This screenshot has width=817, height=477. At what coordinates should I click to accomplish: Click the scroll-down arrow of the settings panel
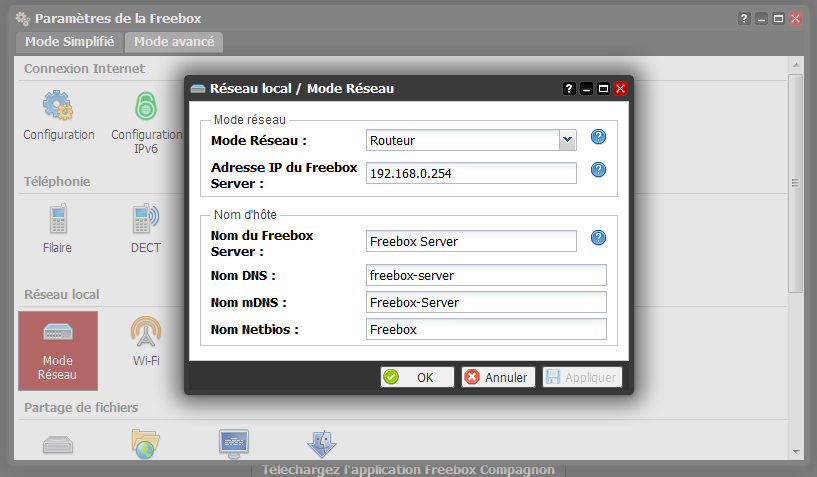tap(796, 451)
